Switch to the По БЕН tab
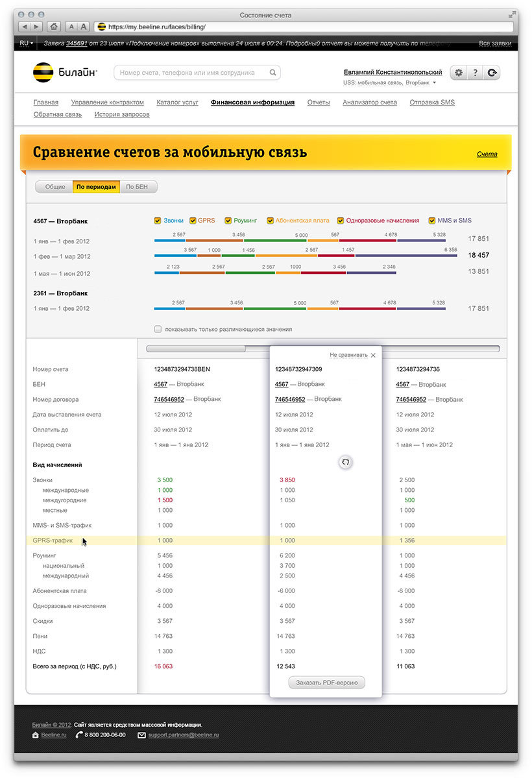This screenshot has height=778, width=532. tap(138, 187)
